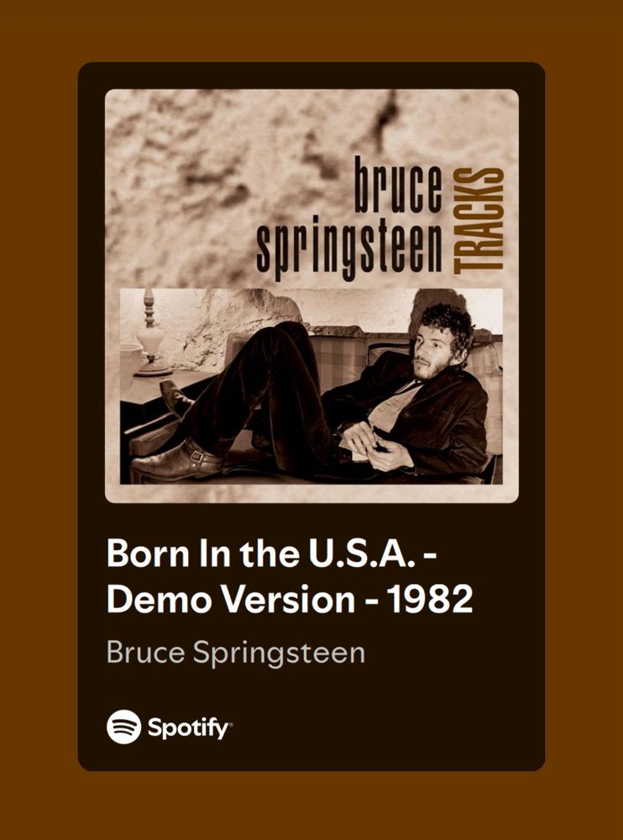Click the Spotify wordmark text

[190, 727]
